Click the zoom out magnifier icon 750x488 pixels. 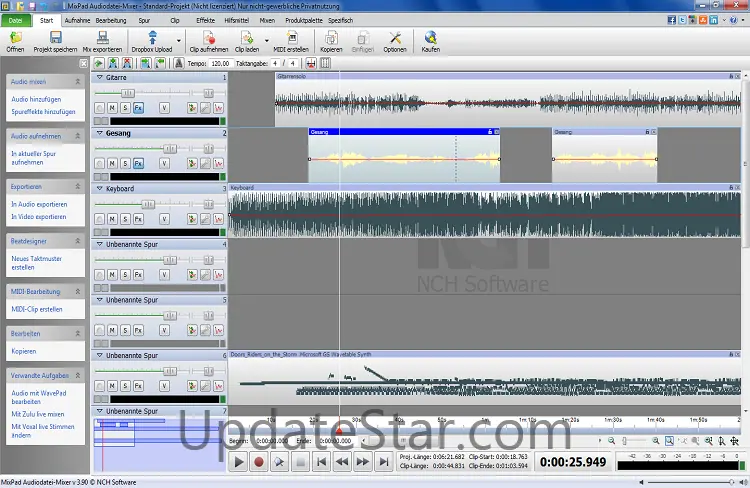tap(611, 441)
